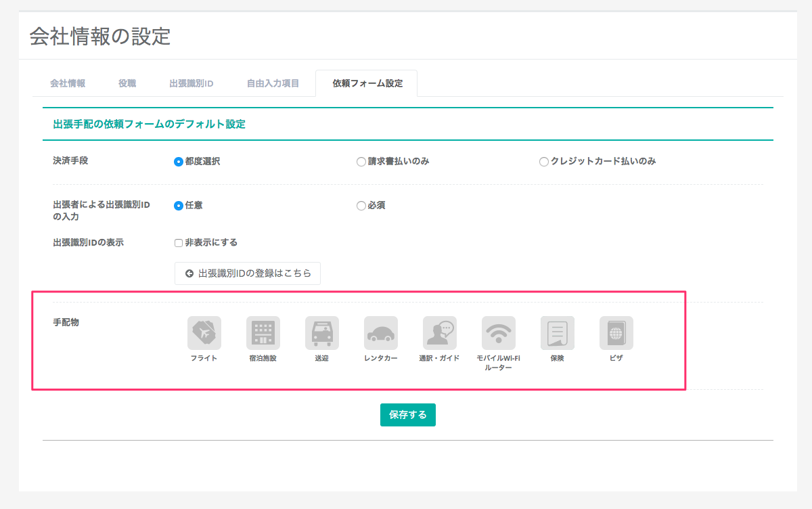Enable the 非表示にする checkbox

179,243
